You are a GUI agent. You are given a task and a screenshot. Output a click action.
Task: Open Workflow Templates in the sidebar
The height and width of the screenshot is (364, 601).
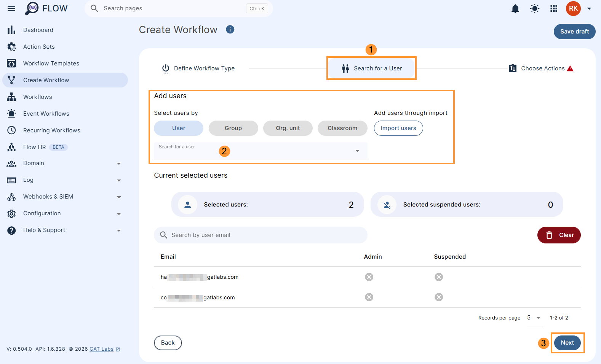(x=65, y=63)
